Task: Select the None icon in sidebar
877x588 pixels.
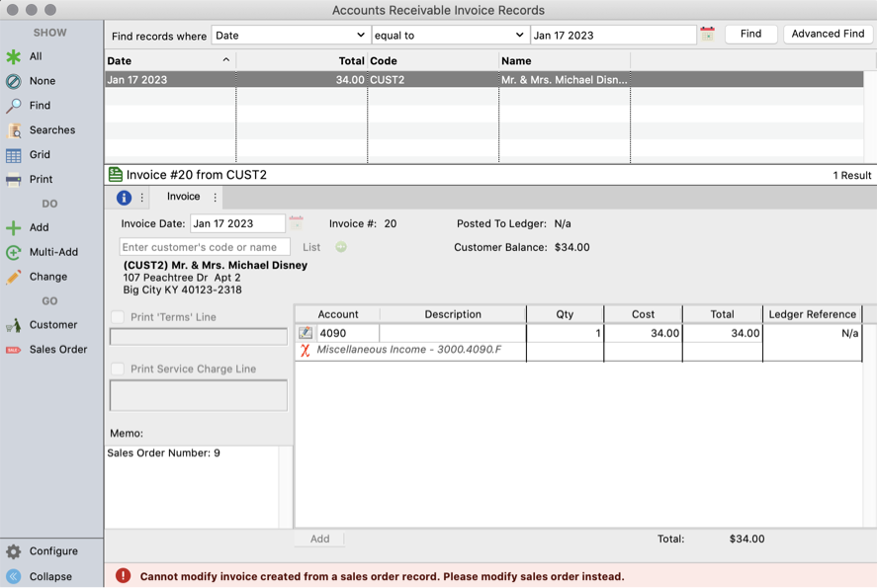Action: click(14, 81)
